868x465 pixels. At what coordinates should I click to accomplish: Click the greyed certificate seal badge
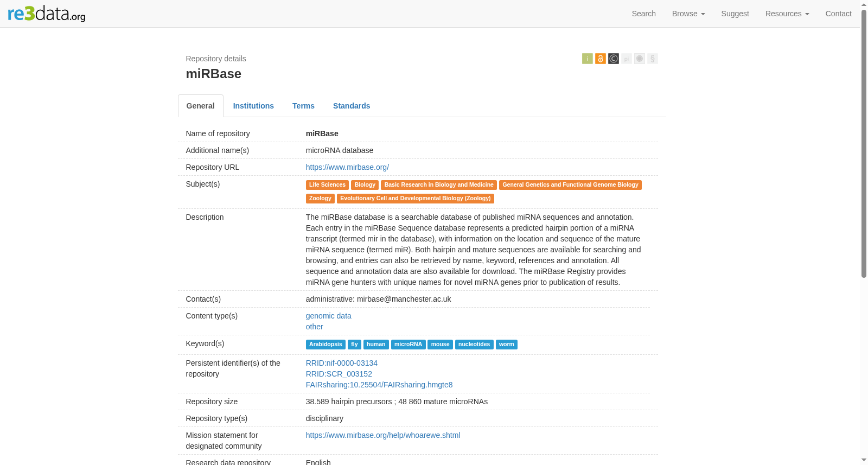click(x=640, y=59)
